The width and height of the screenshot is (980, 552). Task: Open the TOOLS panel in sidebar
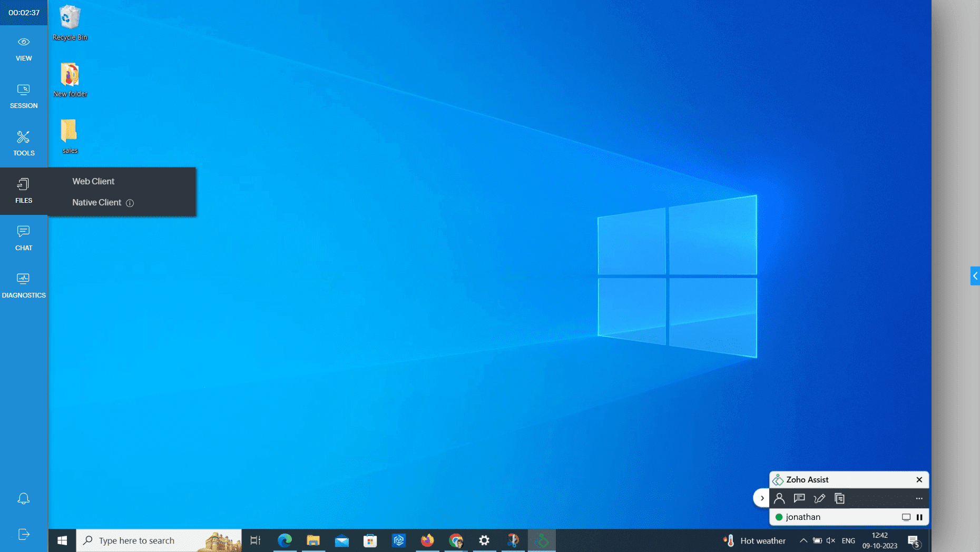tap(24, 144)
